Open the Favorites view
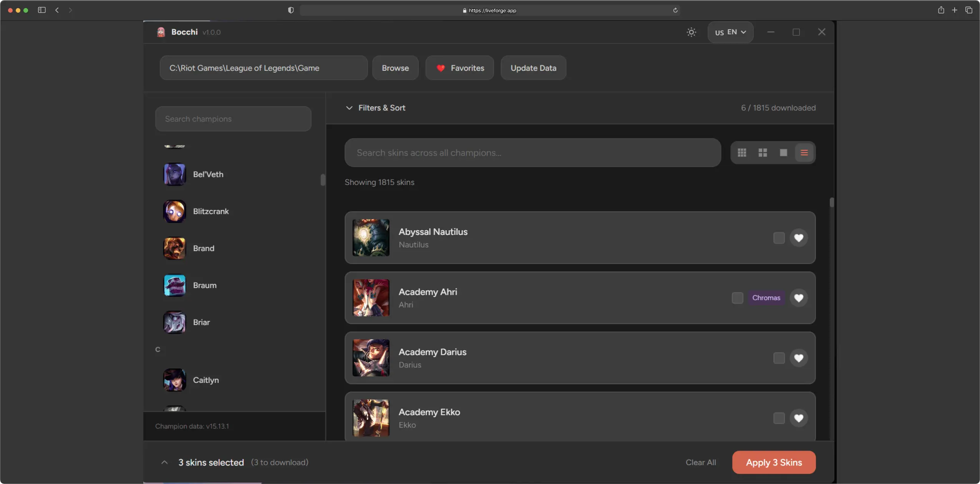Screen dimensions: 980x484 pyautogui.click(x=459, y=68)
